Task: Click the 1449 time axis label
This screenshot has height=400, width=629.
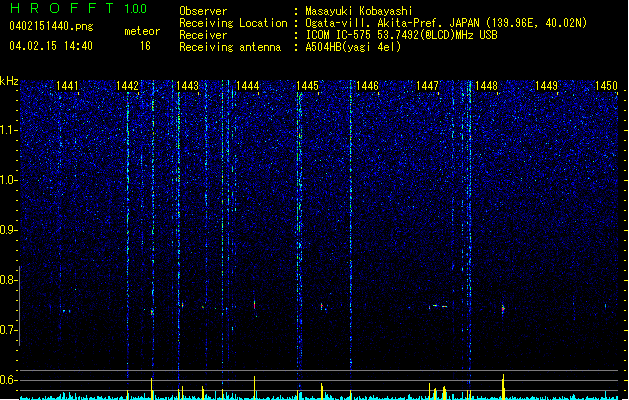Action: [546, 85]
